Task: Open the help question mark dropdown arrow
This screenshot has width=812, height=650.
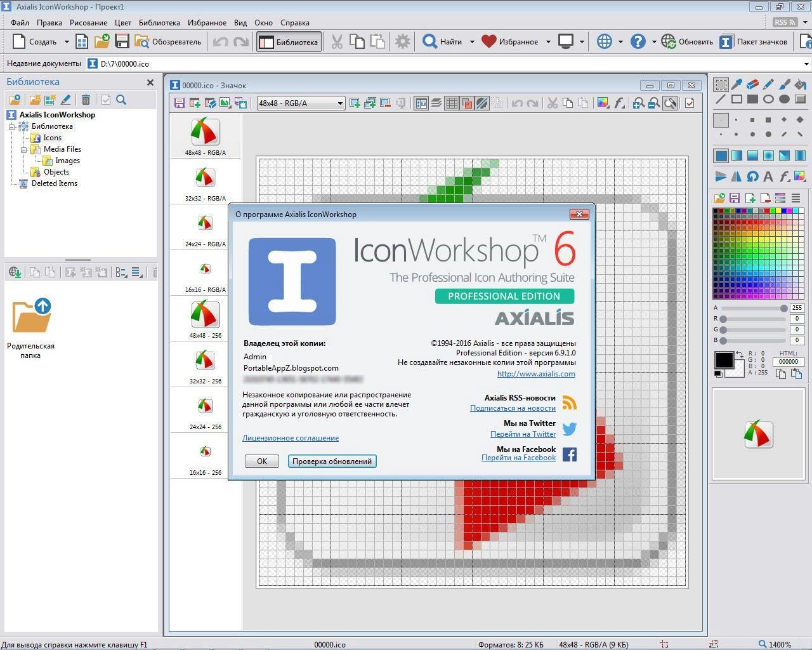Action: coord(653,42)
